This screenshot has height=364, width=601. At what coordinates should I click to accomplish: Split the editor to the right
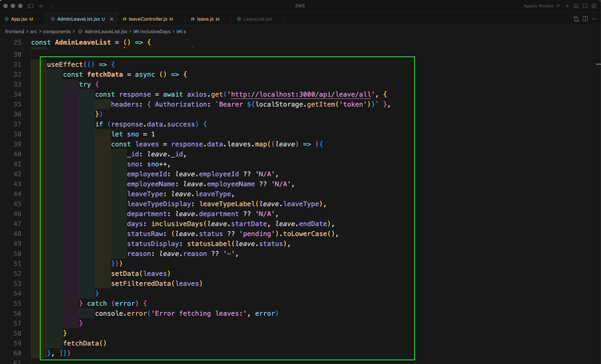[x=585, y=19]
